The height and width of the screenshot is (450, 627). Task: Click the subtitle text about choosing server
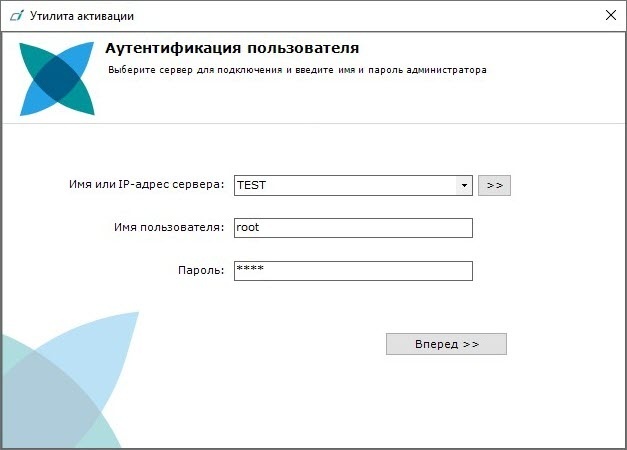click(x=297, y=71)
